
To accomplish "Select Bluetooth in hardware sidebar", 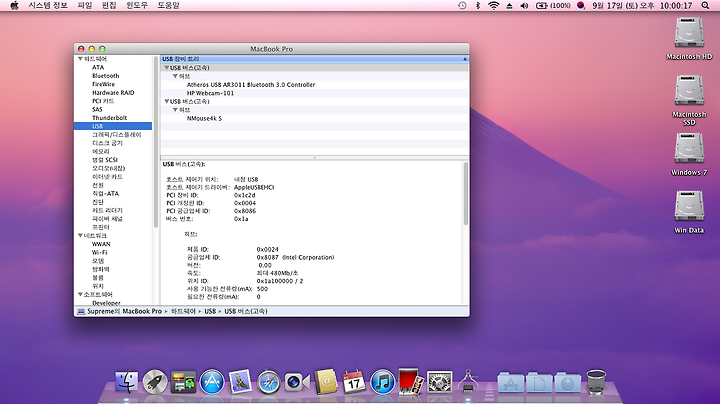I will tap(106, 76).
